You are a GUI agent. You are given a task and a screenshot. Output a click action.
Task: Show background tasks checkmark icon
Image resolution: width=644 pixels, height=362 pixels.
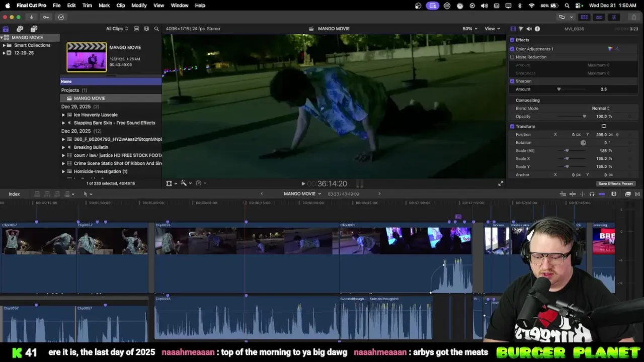[61, 17]
